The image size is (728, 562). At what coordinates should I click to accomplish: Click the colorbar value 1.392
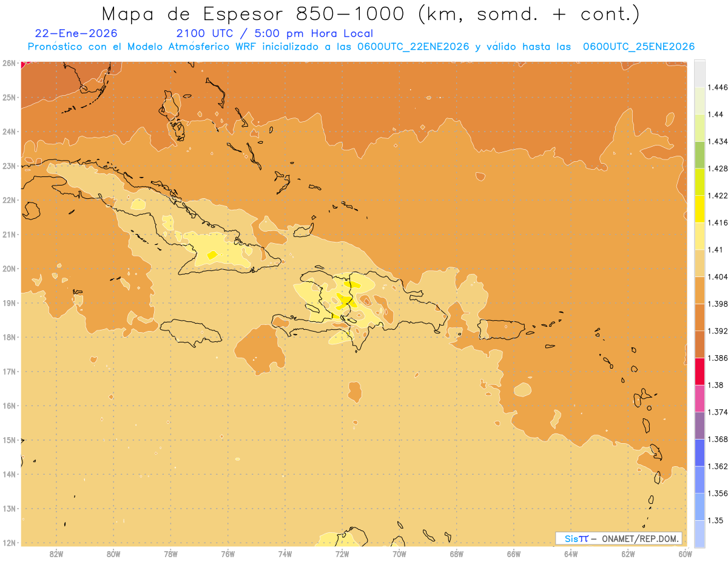pyautogui.click(x=718, y=331)
